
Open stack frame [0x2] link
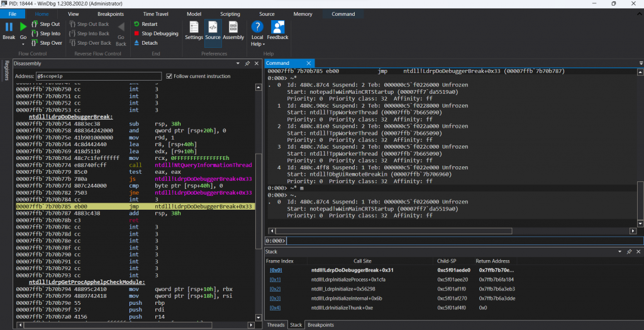(x=275, y=289)
